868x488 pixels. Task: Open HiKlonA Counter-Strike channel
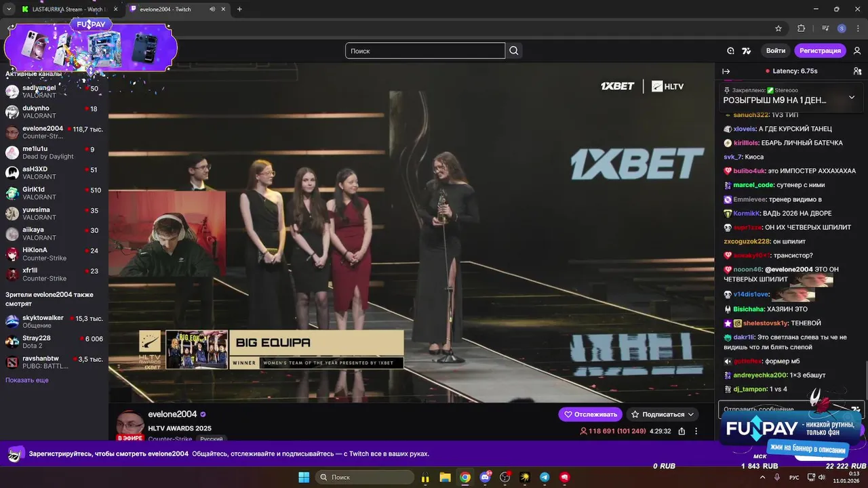click(x=53, y=254)
